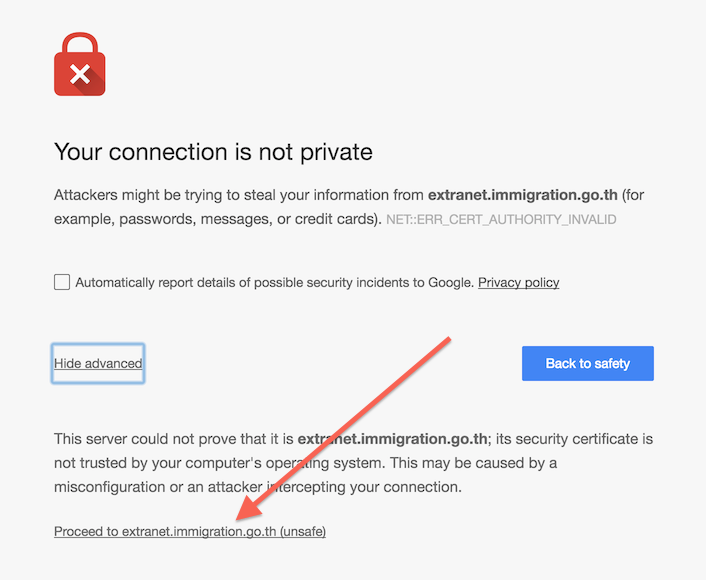Screen dimensions: 706x580
Task: Collapse details with Hide advanced
Action: pos(98,363)
